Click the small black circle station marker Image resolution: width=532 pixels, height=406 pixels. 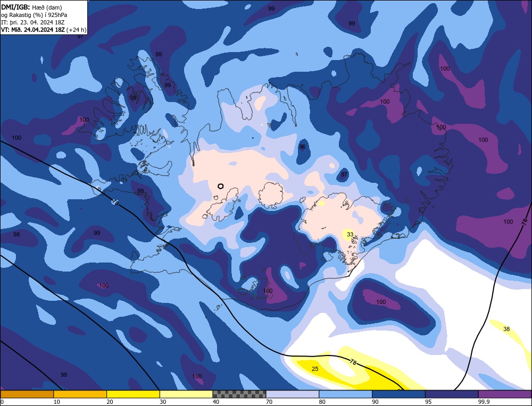pyautogui.click(x=221, y=186)
